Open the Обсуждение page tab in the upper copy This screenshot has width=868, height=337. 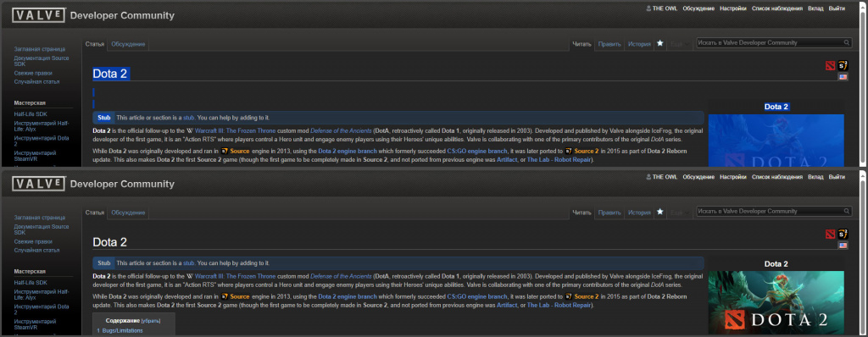(129, 44)
